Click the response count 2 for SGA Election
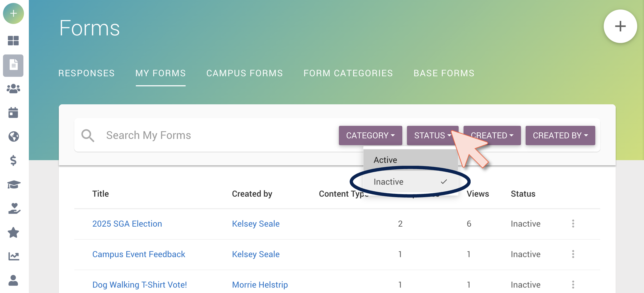Image resolution: width=644 pixels, height=293 pixels. click(400, 224)
